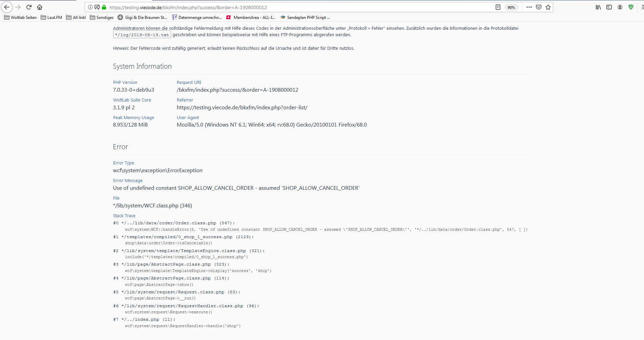Open the page actions three-dots menu
The image size is (644, 340).
pos(529,7)
